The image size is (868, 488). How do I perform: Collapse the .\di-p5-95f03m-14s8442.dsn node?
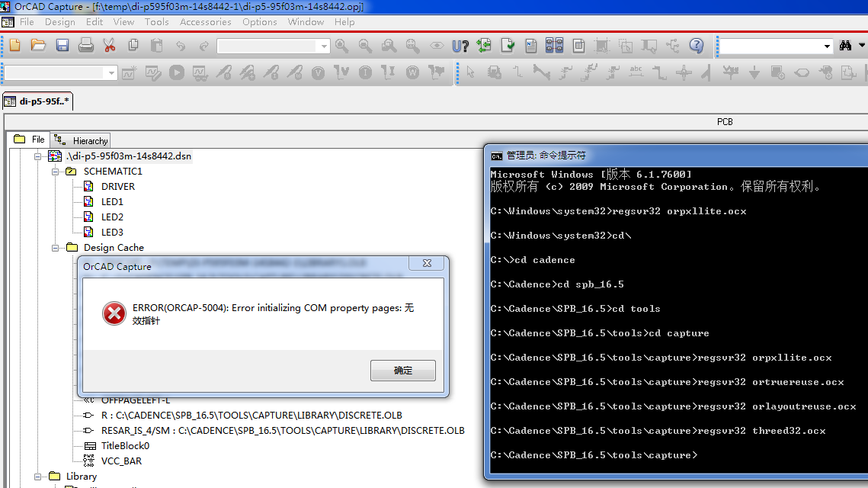pos(37,157)
